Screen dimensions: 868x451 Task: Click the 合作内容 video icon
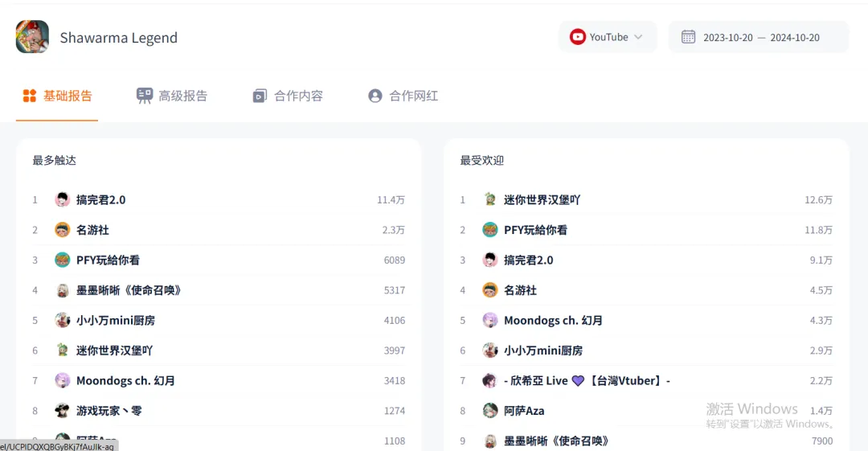coord(260,96)
